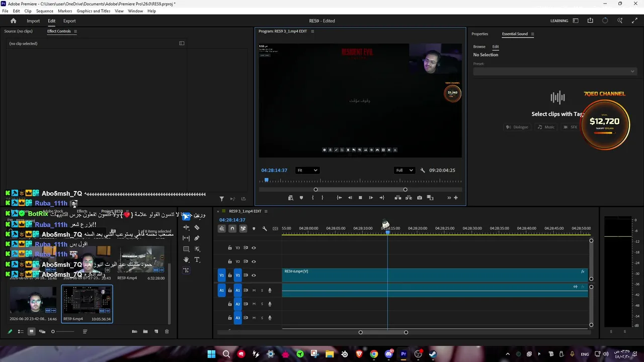Delete selected item with the trash icon
This screenshot has width=644, height=362.
tap(167, 331)
